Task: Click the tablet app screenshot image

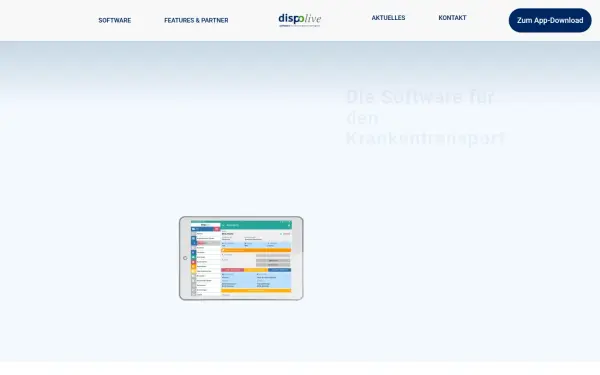Action: (x=241, y=258)
